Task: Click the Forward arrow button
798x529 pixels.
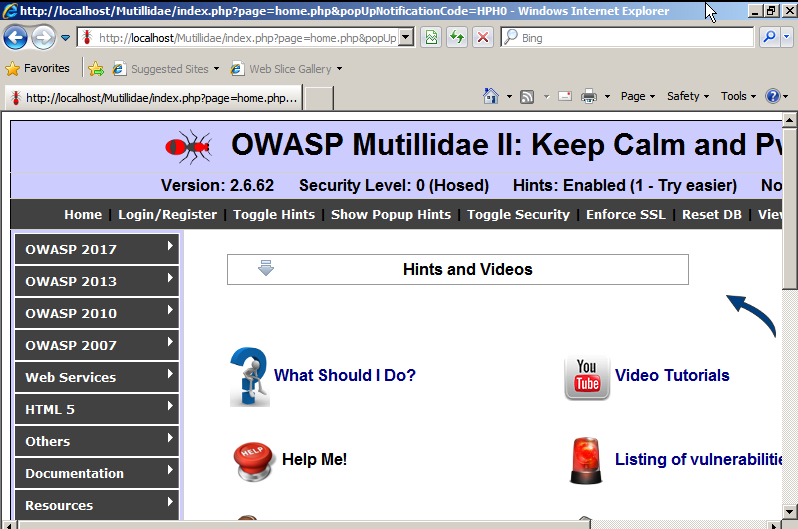Action: click(43, 38)
